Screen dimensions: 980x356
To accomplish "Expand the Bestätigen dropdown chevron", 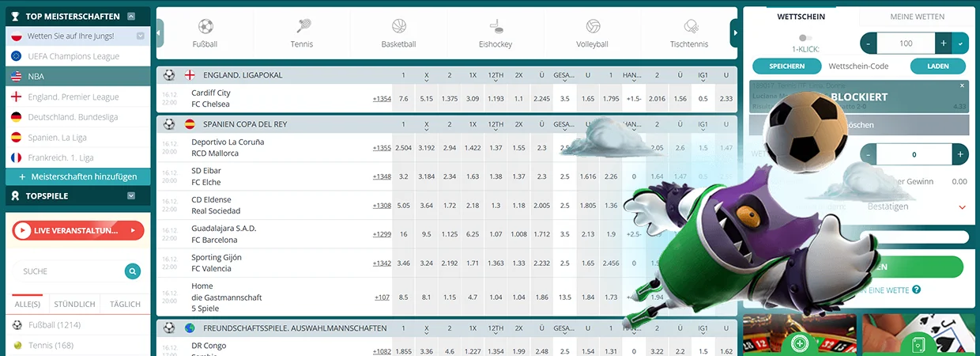I will pyautogui.click(x=962, y=207).
